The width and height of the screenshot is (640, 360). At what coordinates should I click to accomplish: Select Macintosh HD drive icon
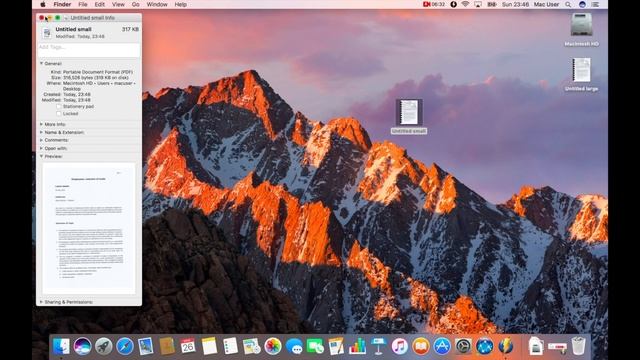(581, 29)
